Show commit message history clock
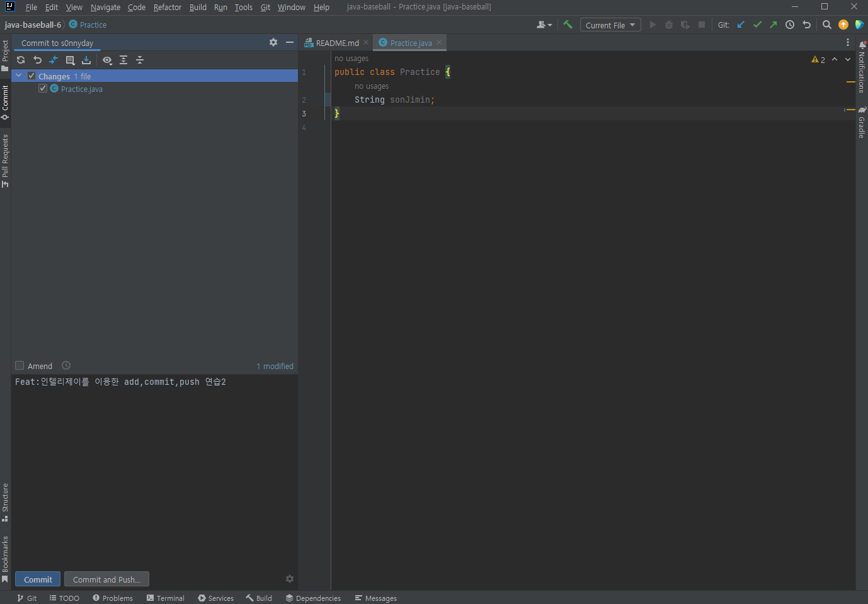This screenshot has height=604, width=868. pyautogui.click(x=66, y=365)
